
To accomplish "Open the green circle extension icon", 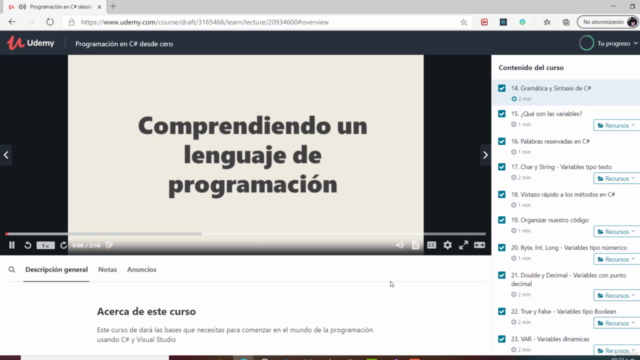I will click(522, 22).
